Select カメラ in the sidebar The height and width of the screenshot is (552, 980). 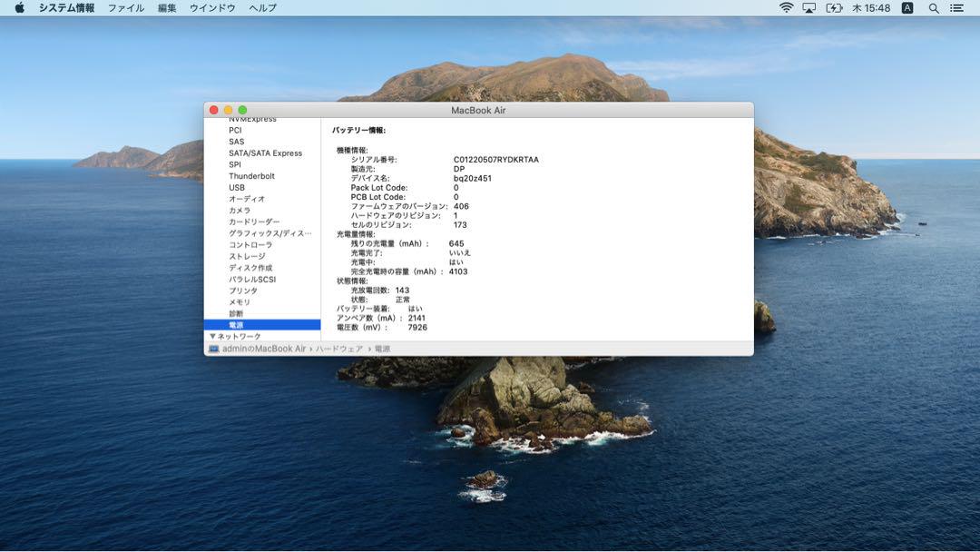(x=240, y=211)
